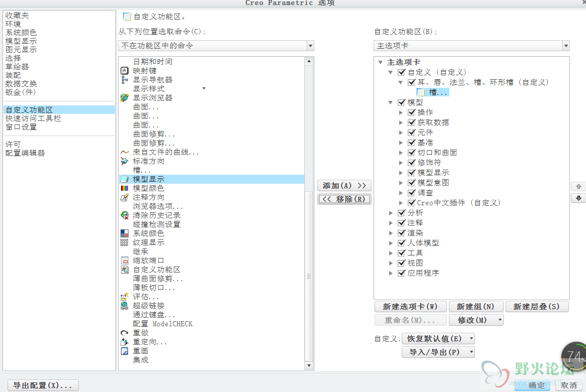Click the move-down arrow beside the ribbon tree
This screenshot has height=392, width=586.
[578, 198]
